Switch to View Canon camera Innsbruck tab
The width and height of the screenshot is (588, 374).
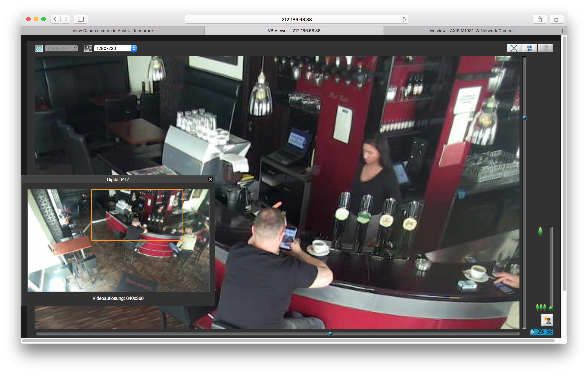(113, 31)
